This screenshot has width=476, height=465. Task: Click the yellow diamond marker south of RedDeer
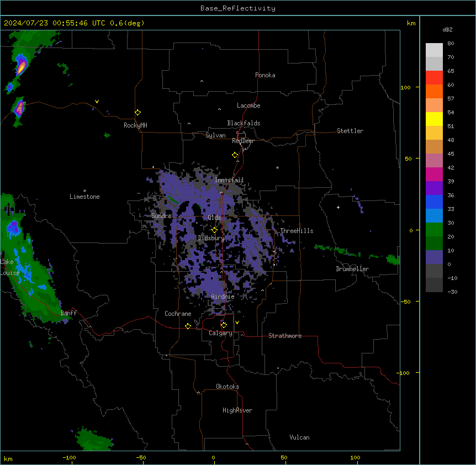point(235,155)
